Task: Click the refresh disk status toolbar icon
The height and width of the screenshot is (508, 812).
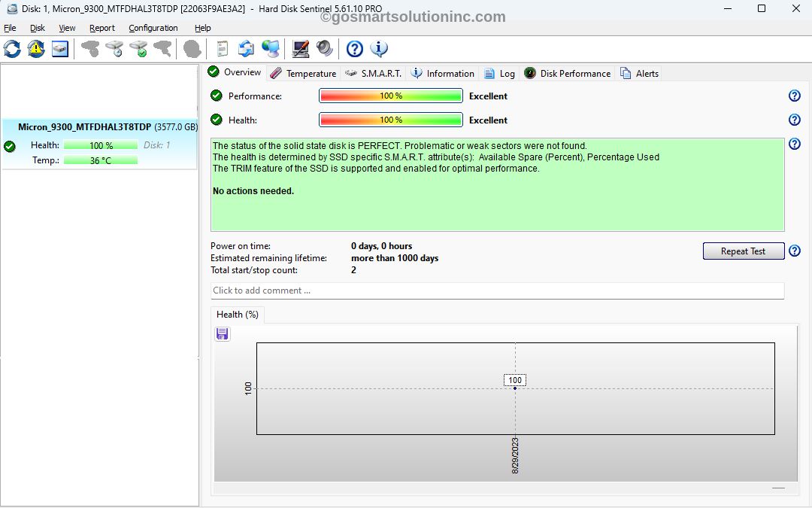Action: click(12, 49)
